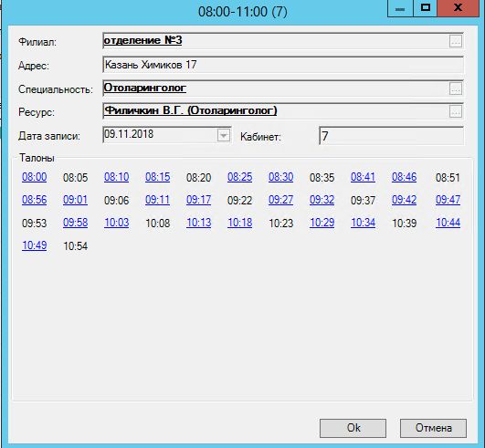
Task: Minimize the 08:00-11:00 dialog window
Action: tap(400, 8)
